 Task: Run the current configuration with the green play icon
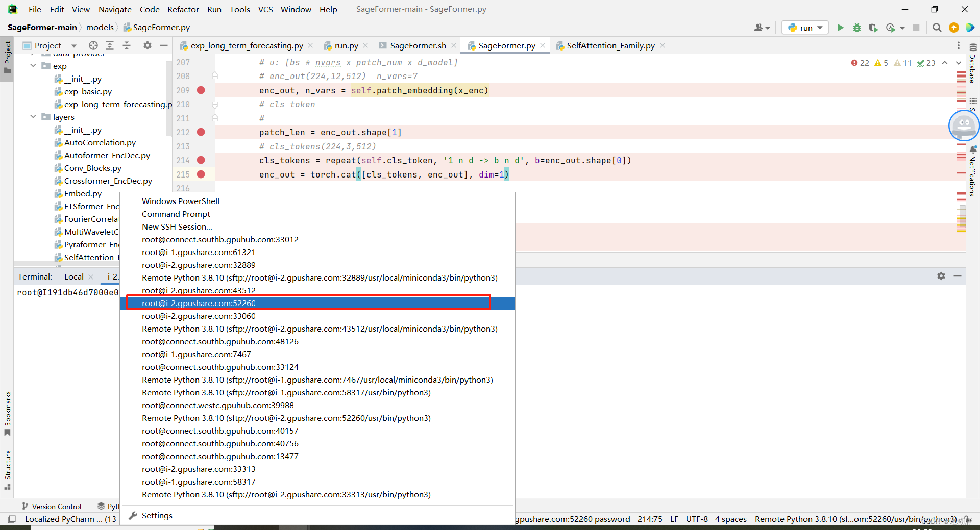[840, 28]
